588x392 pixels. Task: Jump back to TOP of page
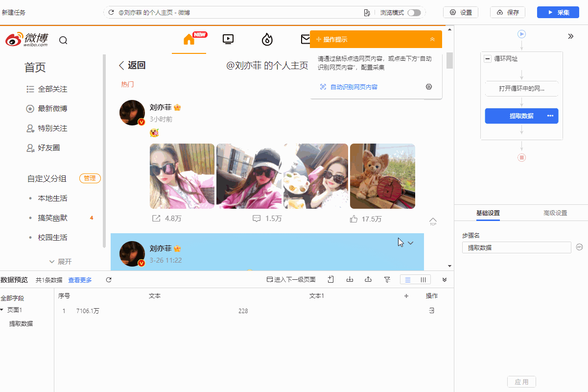[x=433, y=221]
